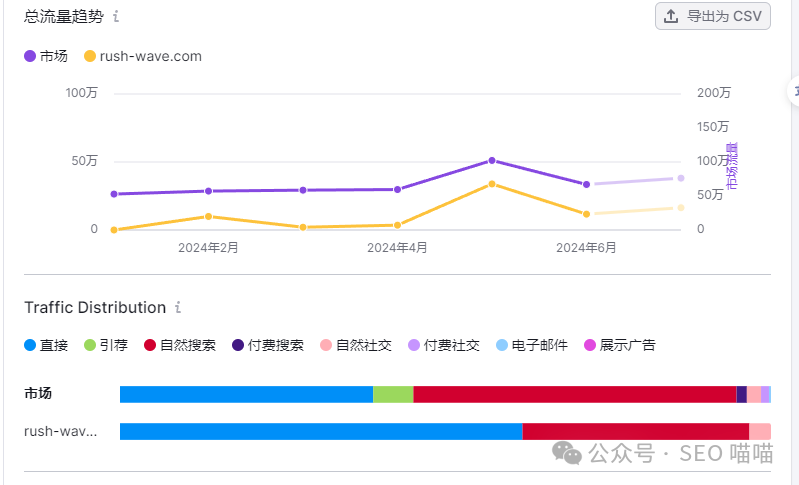Click the 自然社交 pink legend item
The height and width of the screenshot is (485, 799).
point(355,345)
